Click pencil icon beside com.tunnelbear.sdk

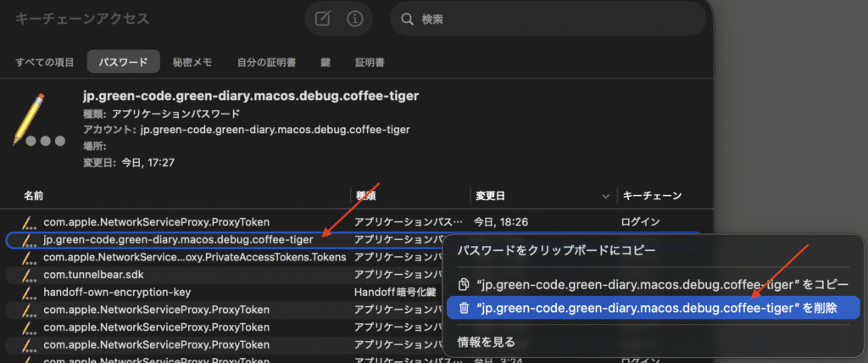[31, 275]
